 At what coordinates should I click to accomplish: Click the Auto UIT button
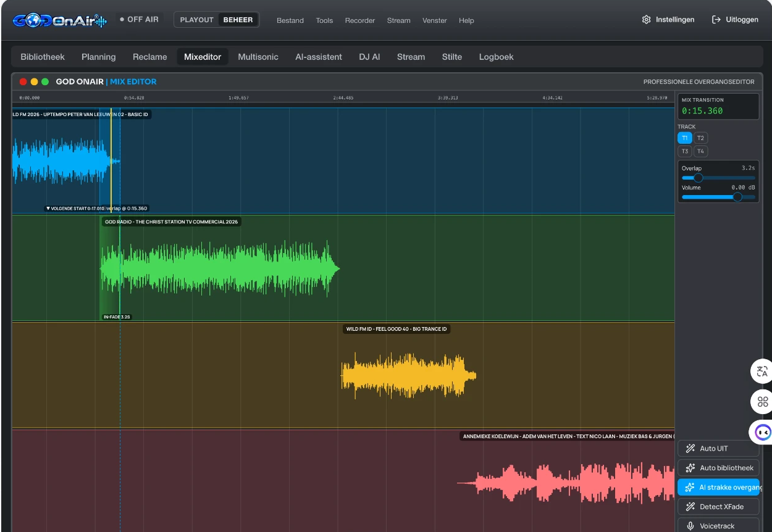coord(718,449)
